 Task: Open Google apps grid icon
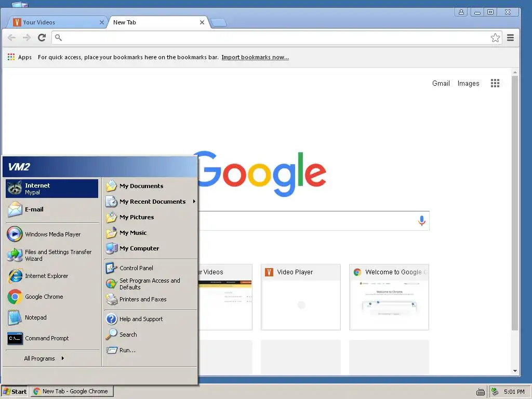point(495,83)
